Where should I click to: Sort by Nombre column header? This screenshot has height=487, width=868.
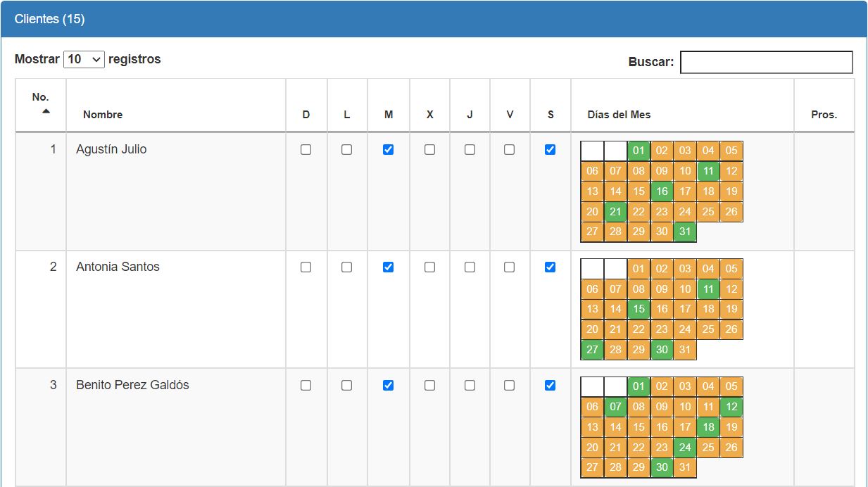point(103,115)
